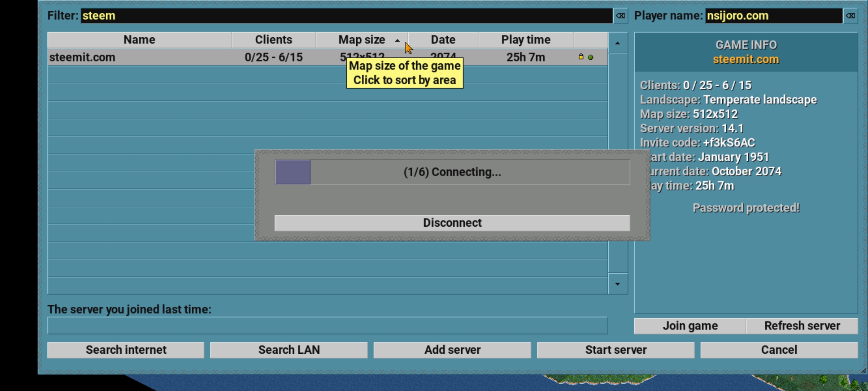Clear the Player name field

850,16
